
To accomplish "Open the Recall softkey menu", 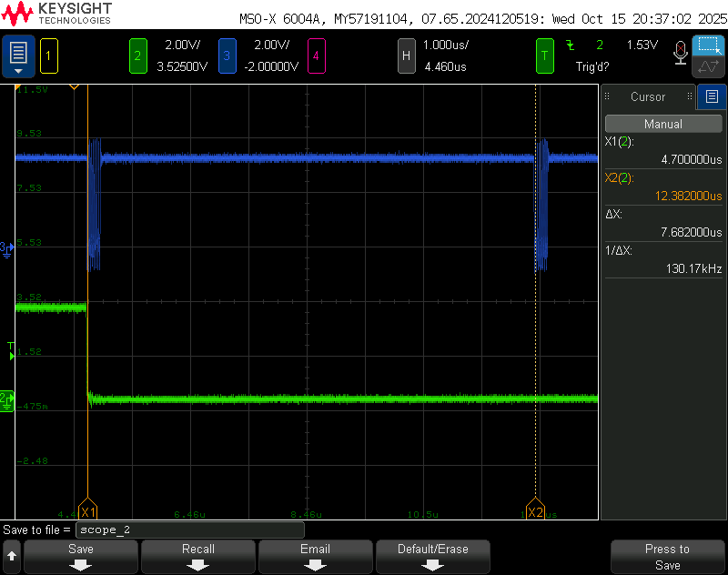I will point(198,557).
